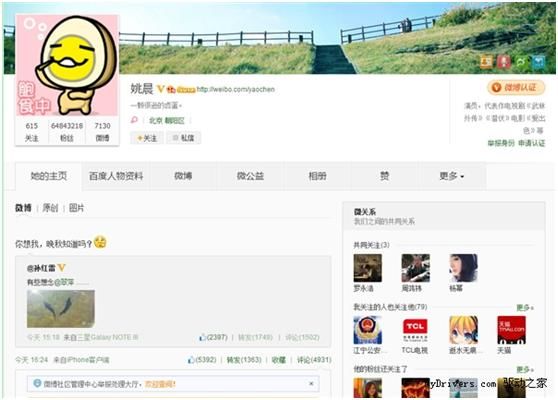The height and width of the screenshot is (400, 558).
Task: Click the 淘宝 tb badge icon beside the name
Action: click(171, 90)
